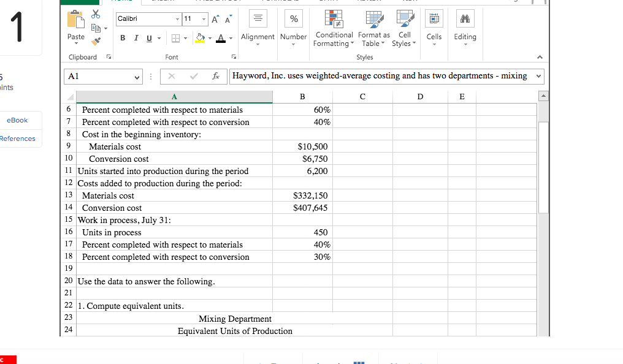Select cell with value $6,750
This screenshot has height=364, width=623.
point(302,159)
